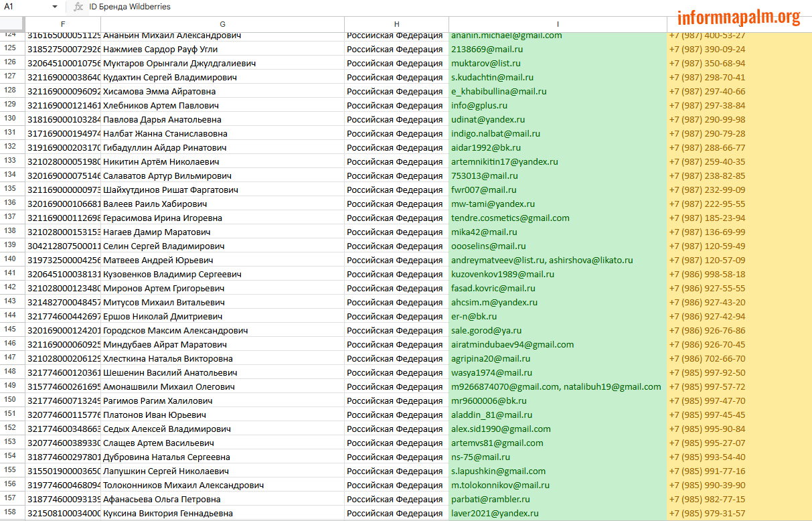This screenshot has width=812, height=521.
Task: Click Российская Федерация in Нагаев Дамир row
Action: click(395, 232)
